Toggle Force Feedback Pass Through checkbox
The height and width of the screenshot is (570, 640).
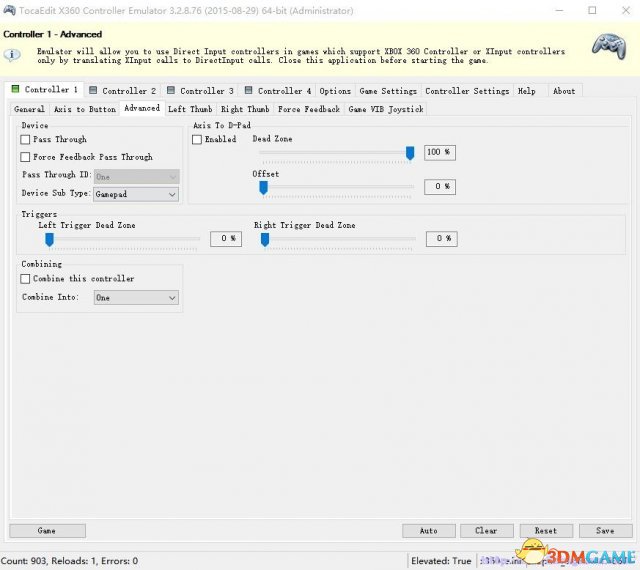[x=25, y=157]
